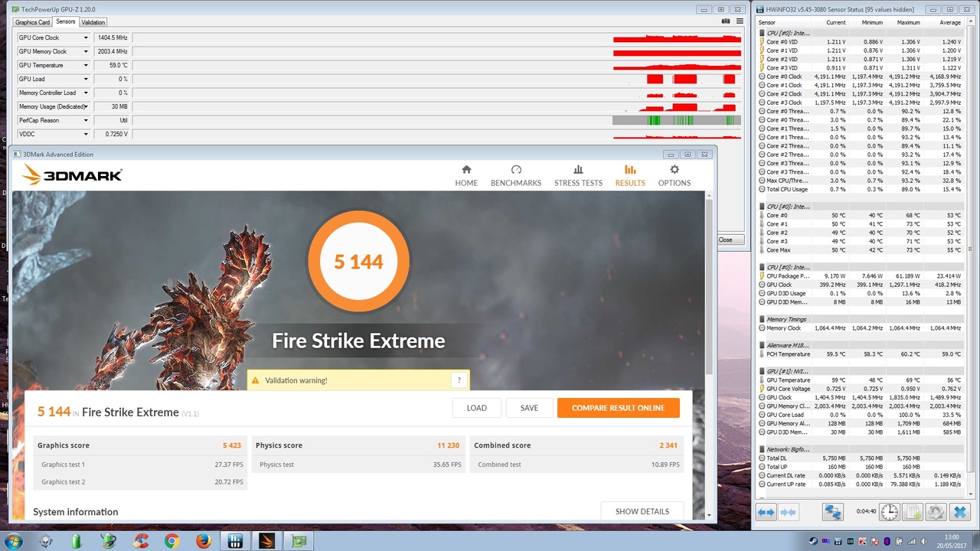Switch to HWiNFO taskbar button
This screenshot has height=551, width=980.
point(235,541)
